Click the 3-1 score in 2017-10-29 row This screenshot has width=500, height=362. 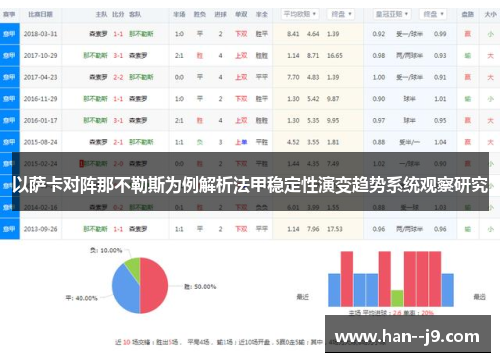point(118,56)
